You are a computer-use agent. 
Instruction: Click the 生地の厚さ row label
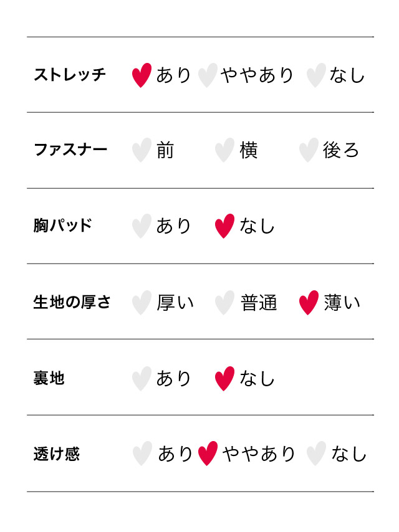pyautogui.click(x=72, y=303)
